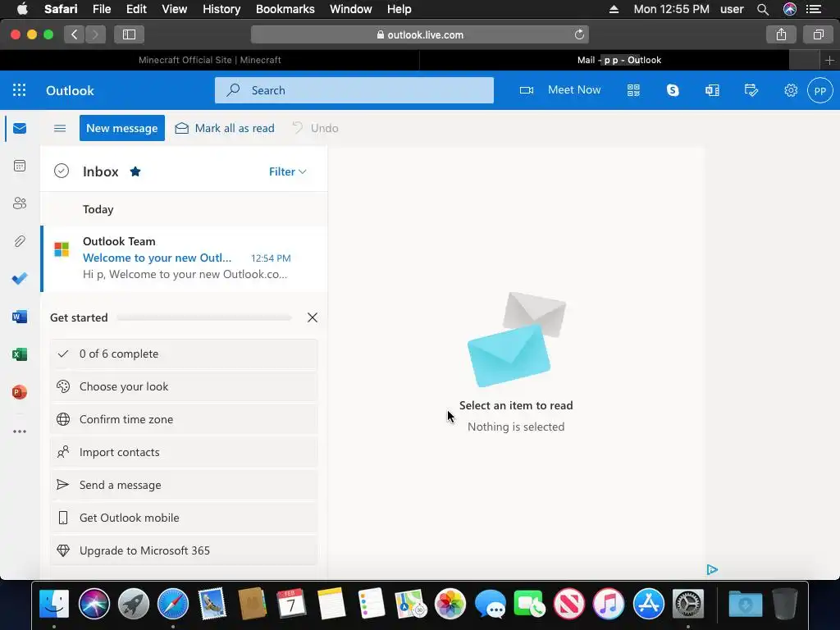The height and width of the screenshot is (630, 840).
Task: Open the QR code icon in header
Action: coord(634,90)
